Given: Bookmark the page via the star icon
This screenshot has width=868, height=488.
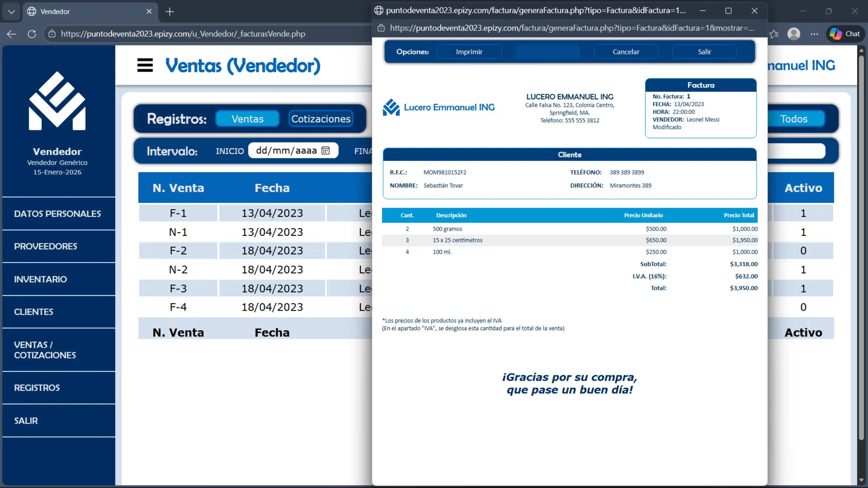Looking at the screenshot, I should 774,34.
